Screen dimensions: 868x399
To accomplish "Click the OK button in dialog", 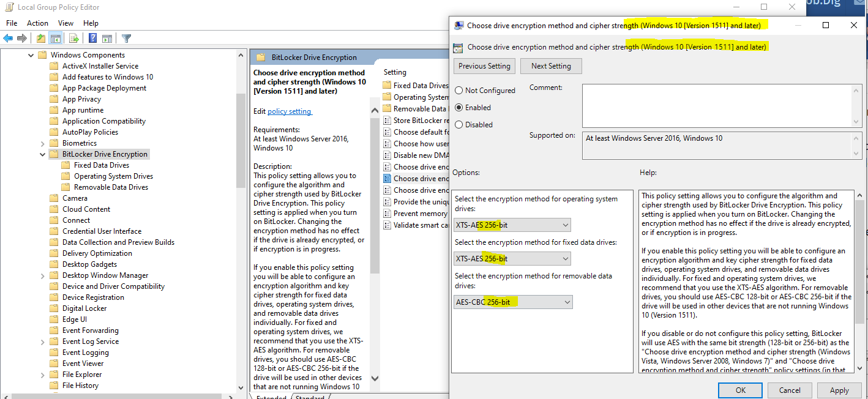I will (x=740, y=390).
